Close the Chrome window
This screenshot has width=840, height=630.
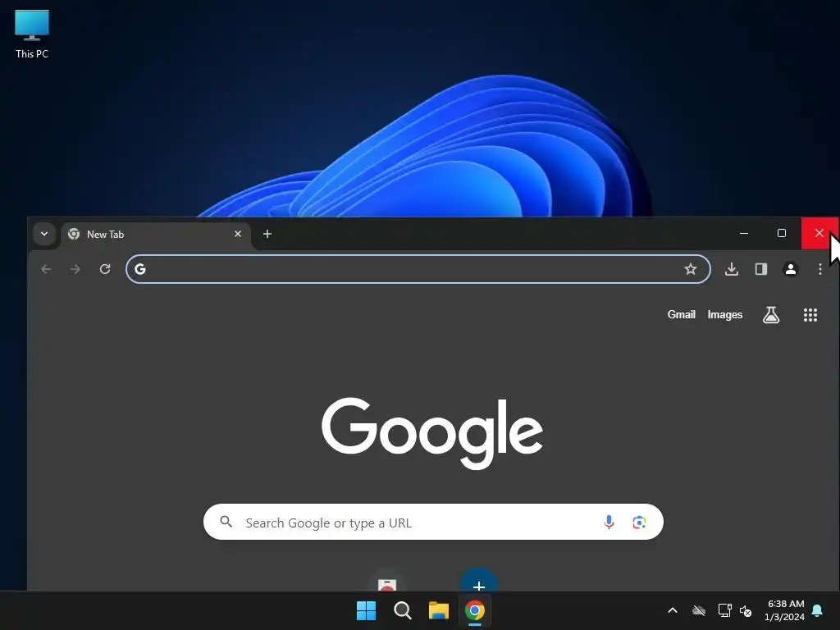click(819, 234)
